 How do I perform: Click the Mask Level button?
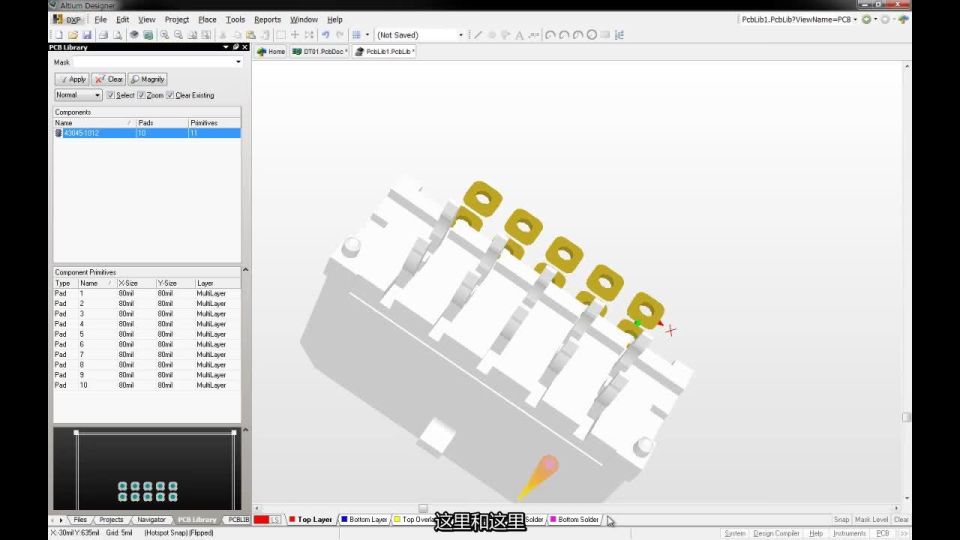[871, 519]
